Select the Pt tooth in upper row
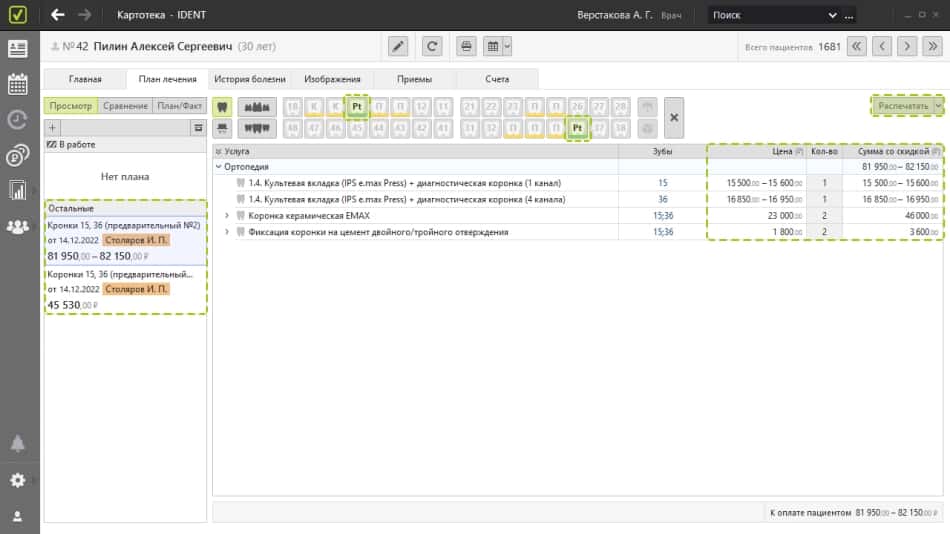This screenshot has width=950, height=534. (357, 106)
